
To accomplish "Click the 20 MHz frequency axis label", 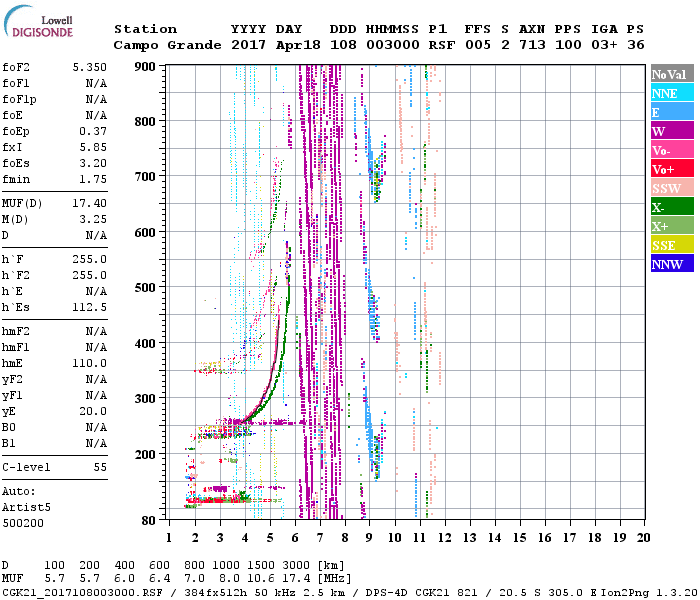I will pos(643,538).
